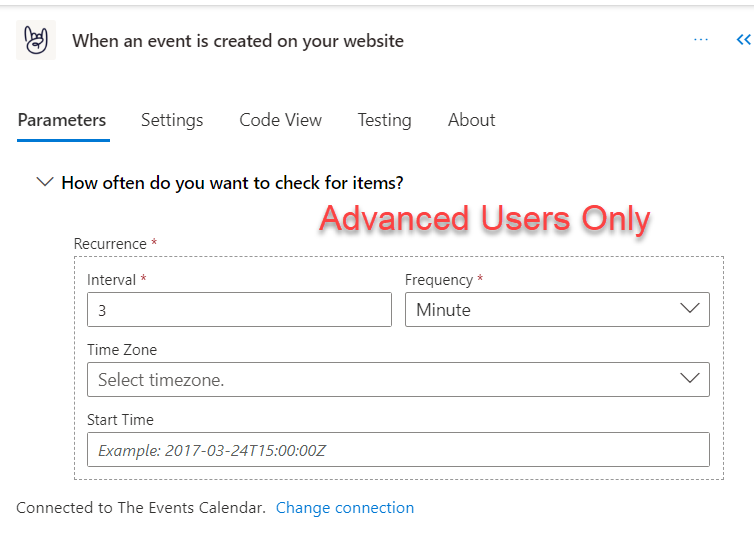This screenshot has width=754, height=542.
Task: Collapse the panel with double chevron
Action: click(743, 39)
